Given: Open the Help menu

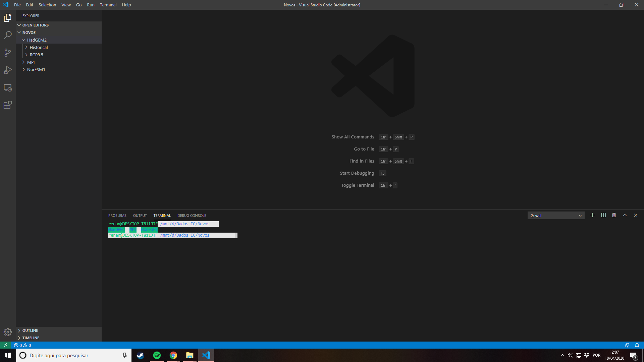Looking at the screenshot, I should (126, 5).
